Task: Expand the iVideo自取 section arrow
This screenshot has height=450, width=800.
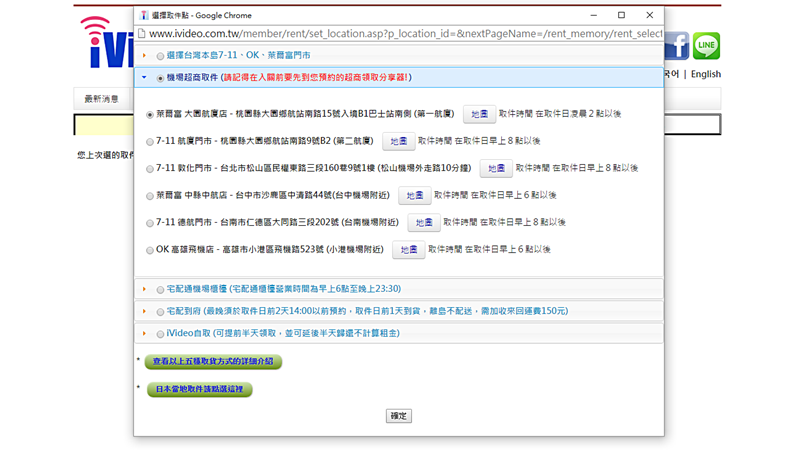Action: click(x=144, y=333)
